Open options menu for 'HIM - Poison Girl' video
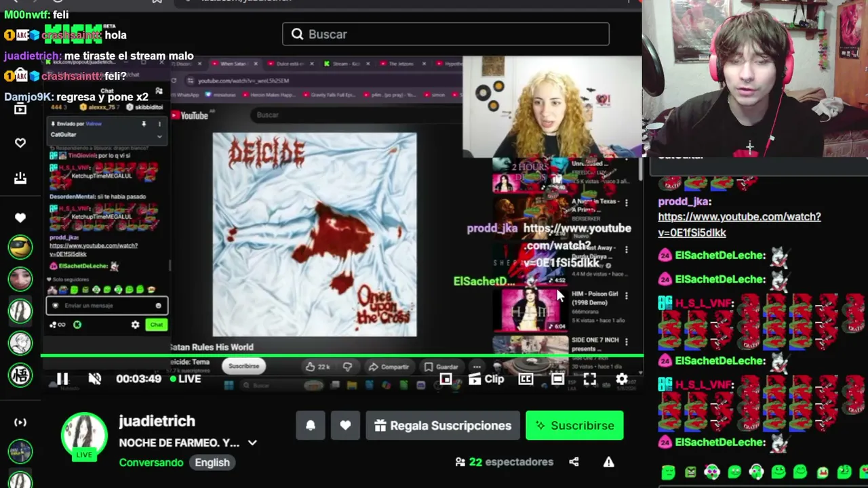This screenshot has height=488, width=868. (626, 296)
